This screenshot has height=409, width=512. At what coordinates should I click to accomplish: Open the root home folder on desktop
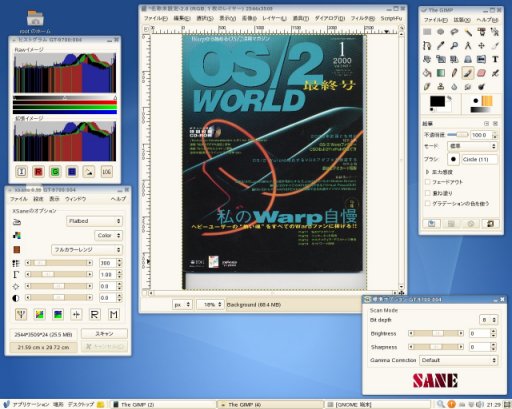pos(35,22)
